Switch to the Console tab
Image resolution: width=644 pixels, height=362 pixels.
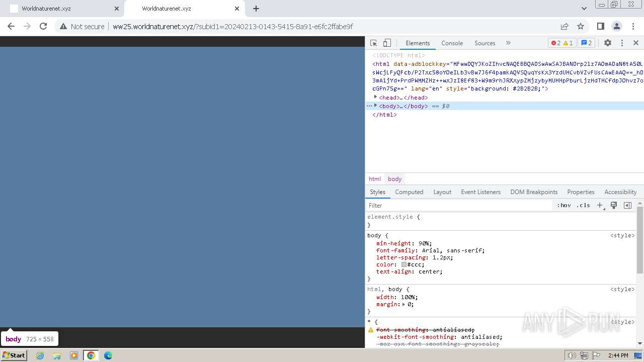point(452,43)
